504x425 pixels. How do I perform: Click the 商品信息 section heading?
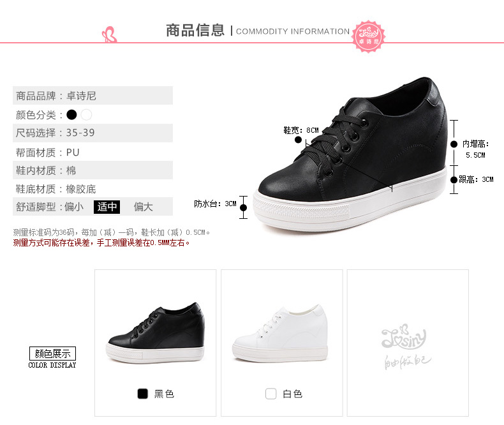pos(195,31)
